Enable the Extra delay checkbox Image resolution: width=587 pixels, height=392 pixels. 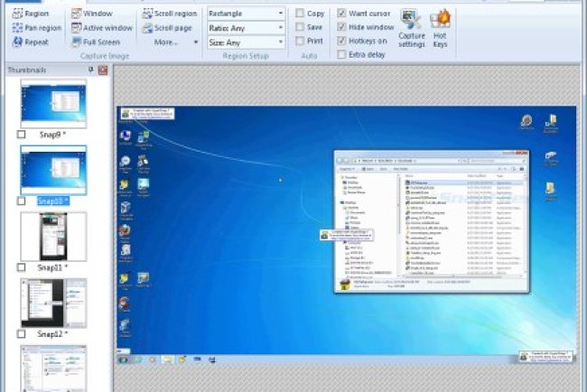tap(341, 55)
